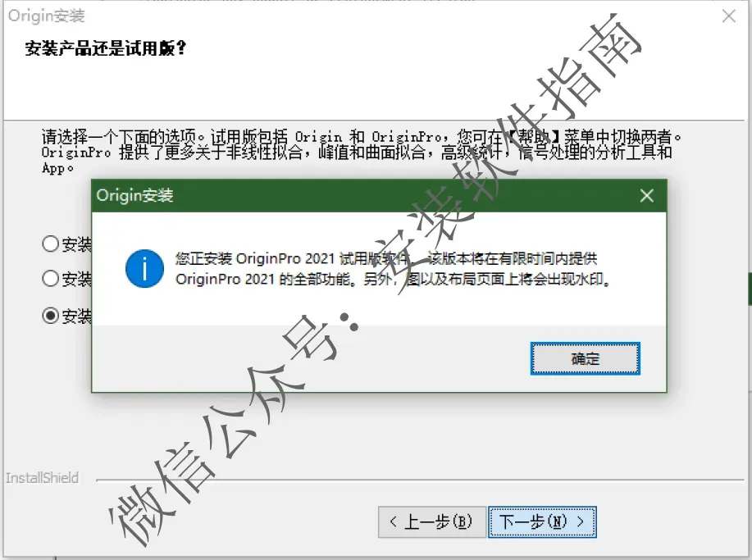Click the blue information icon in the dialog
Image resolution: width=752 pixels, height=560 pixels.
144,268
